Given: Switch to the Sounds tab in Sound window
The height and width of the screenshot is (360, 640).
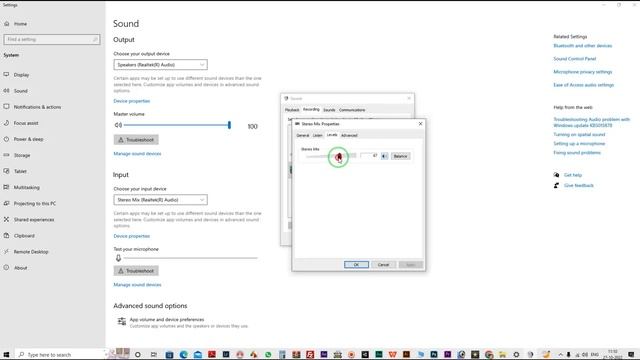Looking at the screenshot, I should point(329,110).
